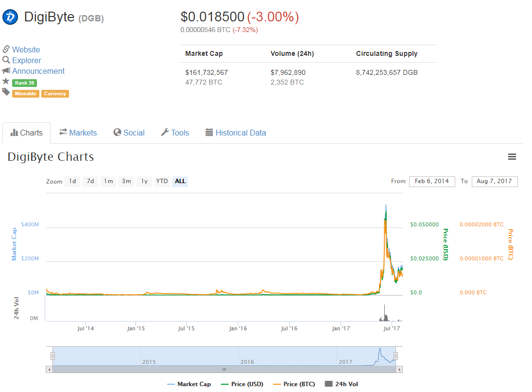Click the 24h volume value $7,962,890
Image resolution: width=532 pixels, height=392 pixels.
coord(288,72)
